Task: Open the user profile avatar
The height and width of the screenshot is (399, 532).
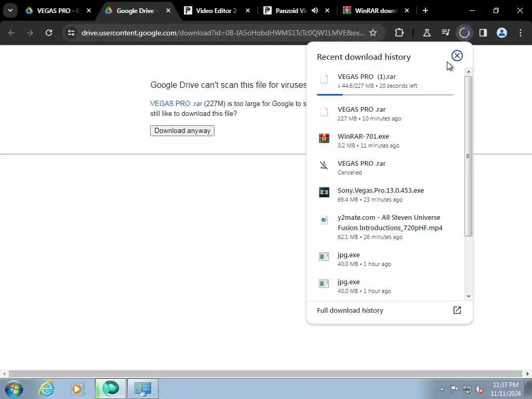Action: coord(501,33)
